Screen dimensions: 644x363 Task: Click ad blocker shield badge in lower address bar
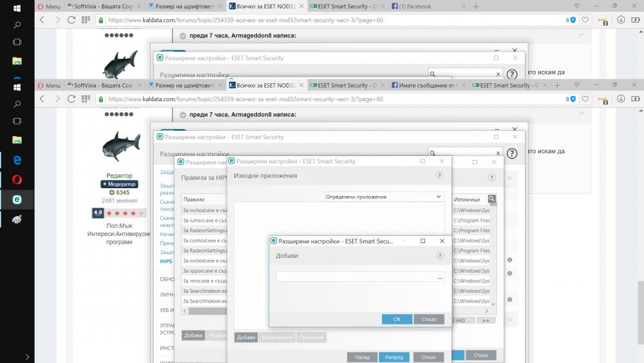click(571, 99)
